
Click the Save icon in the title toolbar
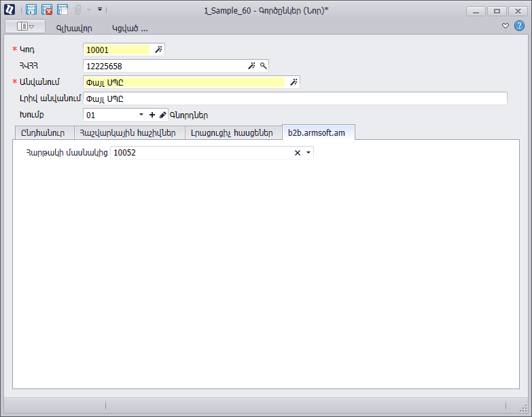coord(31,10)
